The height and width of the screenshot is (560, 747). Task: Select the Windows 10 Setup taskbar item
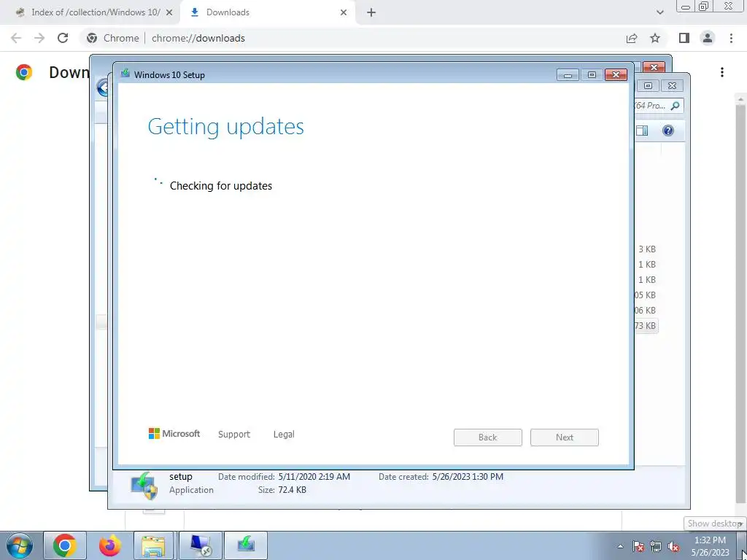246,545
